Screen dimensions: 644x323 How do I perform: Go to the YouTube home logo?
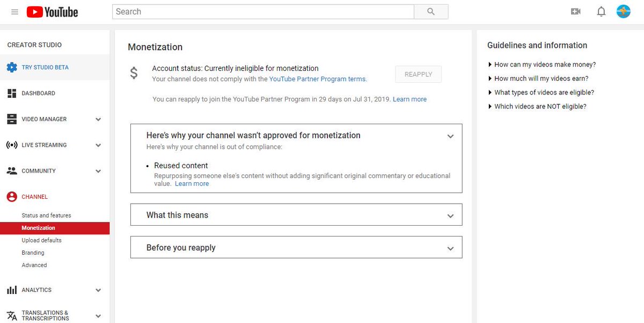[52, 12]
